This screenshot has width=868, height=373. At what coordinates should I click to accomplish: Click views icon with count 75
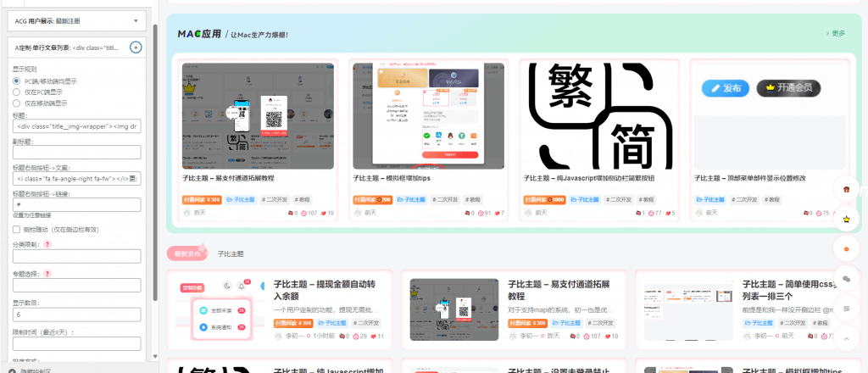(x=821, y=213)
